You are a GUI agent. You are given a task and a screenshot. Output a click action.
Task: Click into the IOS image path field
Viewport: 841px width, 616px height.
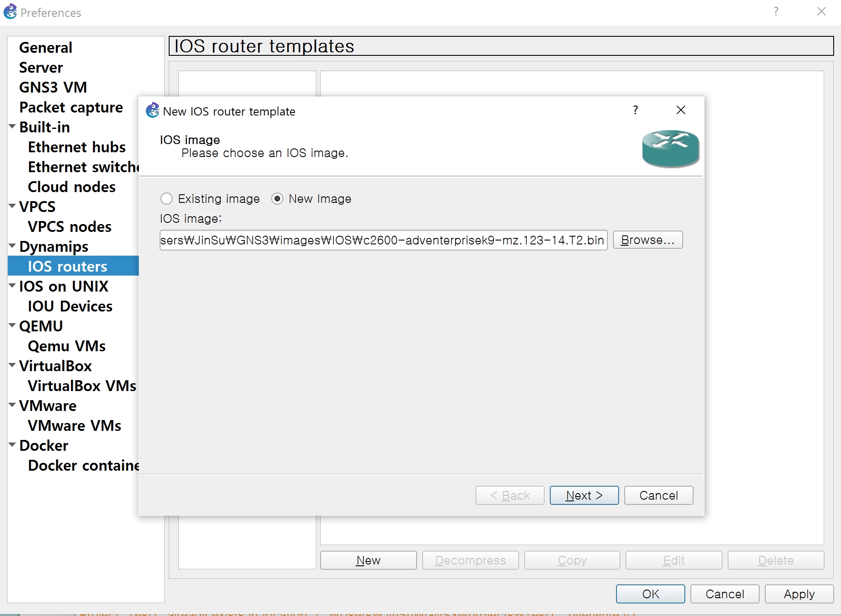tap(383, 240)
